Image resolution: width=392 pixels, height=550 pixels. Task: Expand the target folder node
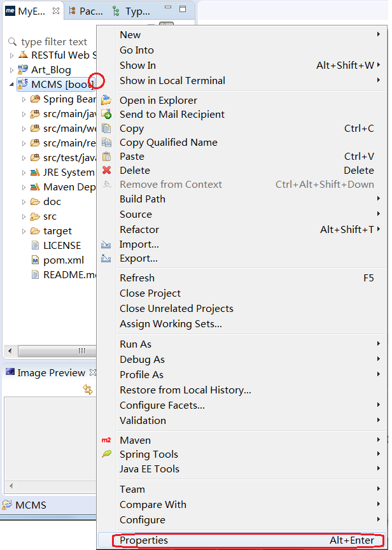24,231
